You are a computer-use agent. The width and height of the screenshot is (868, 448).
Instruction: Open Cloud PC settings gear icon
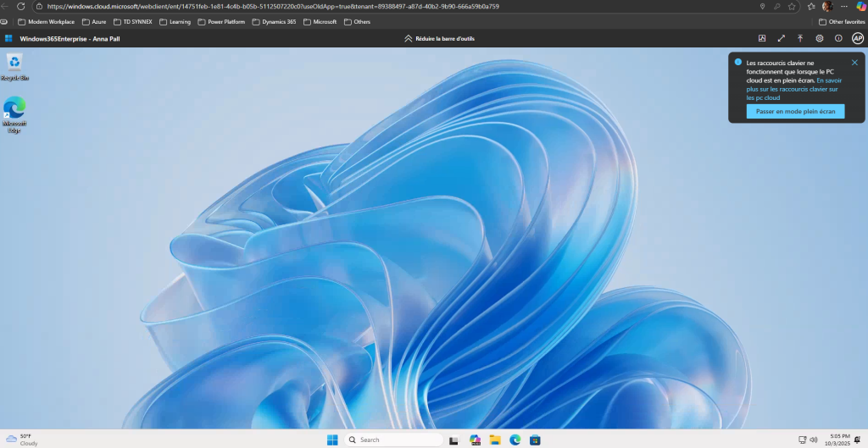(820, 38)
